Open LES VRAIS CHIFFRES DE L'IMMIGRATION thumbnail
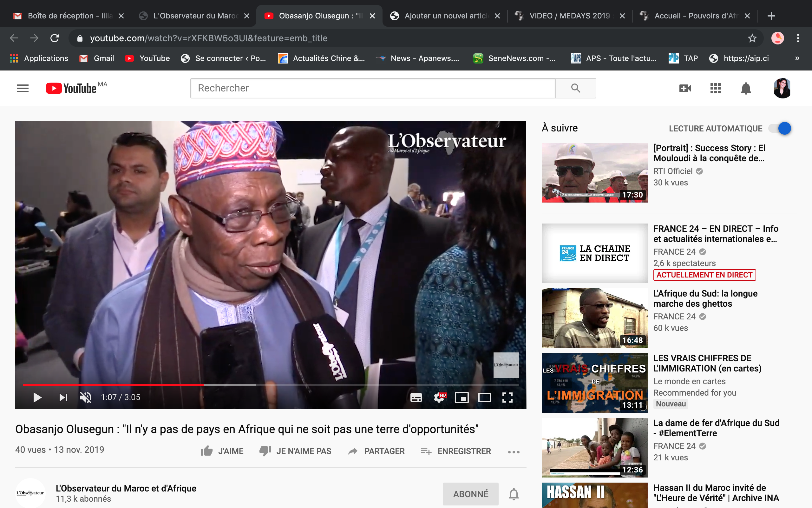812x508 pixels. (x=595, y=383)
